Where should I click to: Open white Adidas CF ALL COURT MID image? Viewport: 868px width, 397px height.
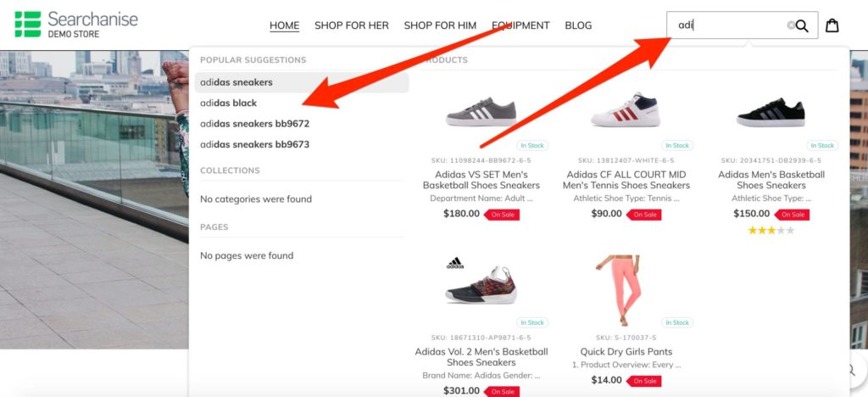(x=626, y=110)
